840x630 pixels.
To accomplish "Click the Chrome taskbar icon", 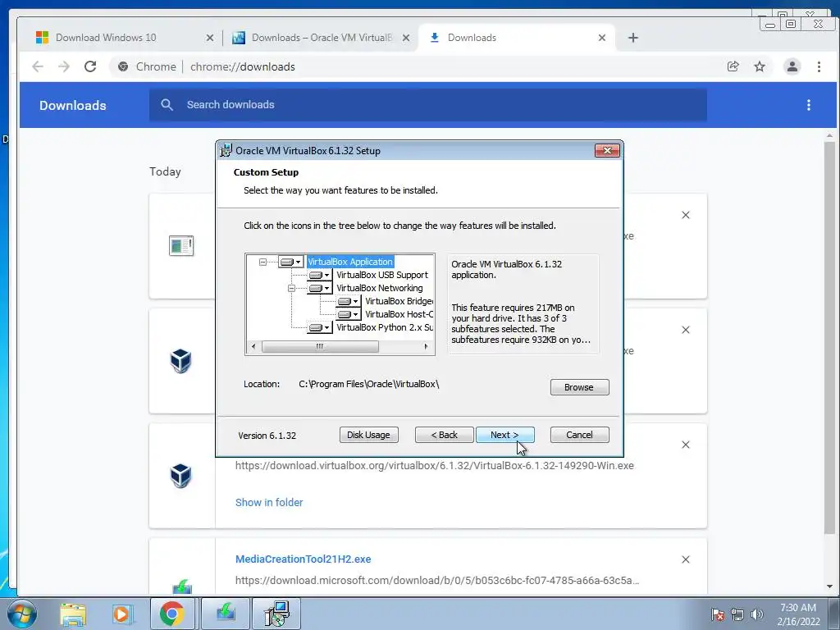I will 172,614.
